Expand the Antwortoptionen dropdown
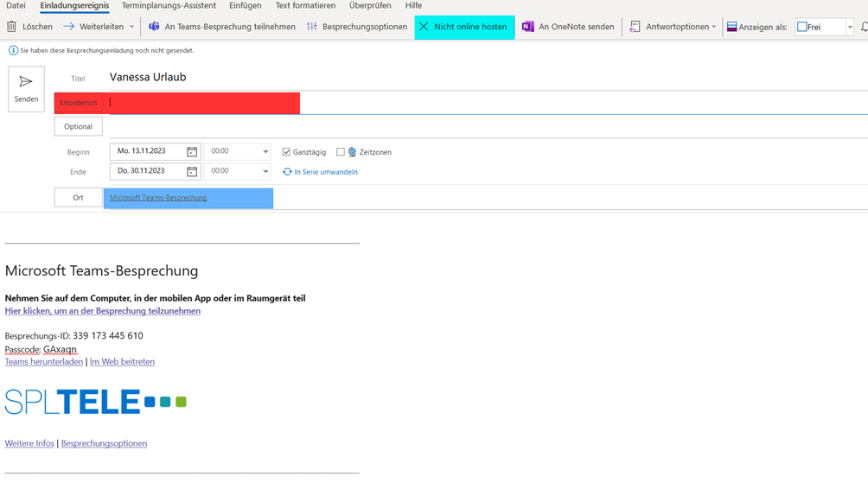This screenshot has height=483, width=868. click(x=713, y=27)
